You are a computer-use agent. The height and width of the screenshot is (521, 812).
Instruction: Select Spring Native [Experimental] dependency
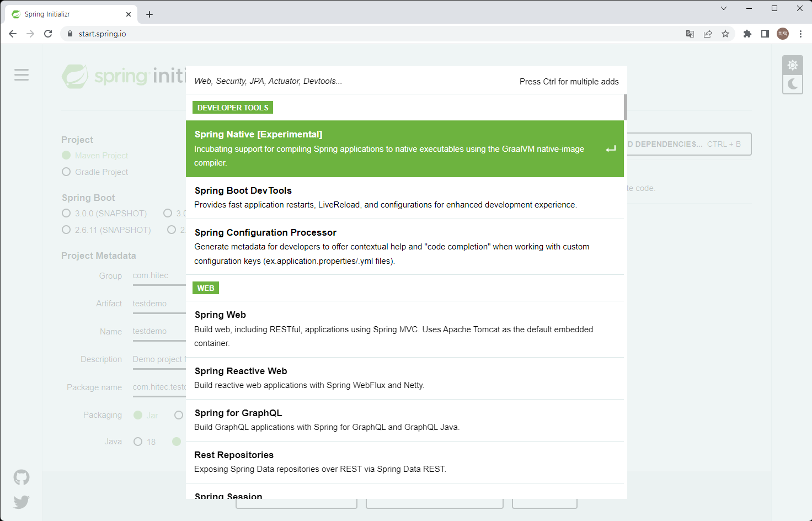click(405, 148)
